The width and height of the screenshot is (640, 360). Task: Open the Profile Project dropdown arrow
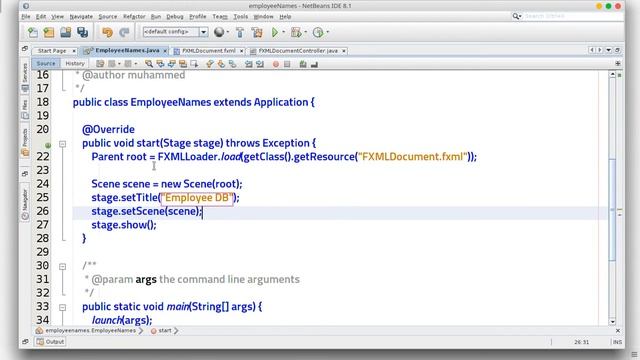coord(327,32)
